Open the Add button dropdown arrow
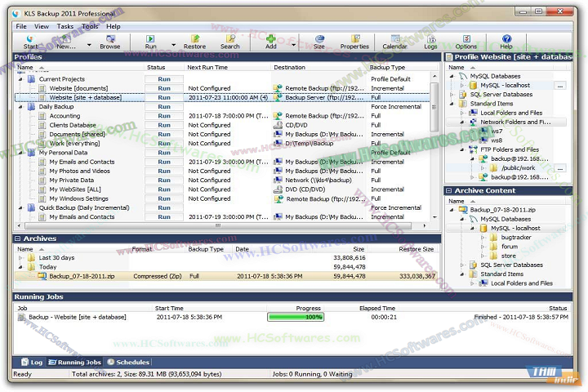 click(294, 45)
